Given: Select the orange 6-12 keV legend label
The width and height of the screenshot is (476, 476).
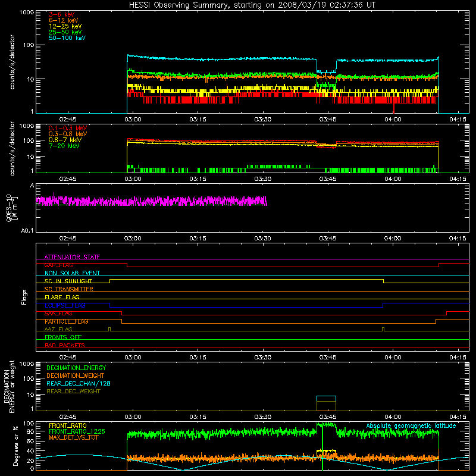Looking at the screenshot, I should point(64,20).
